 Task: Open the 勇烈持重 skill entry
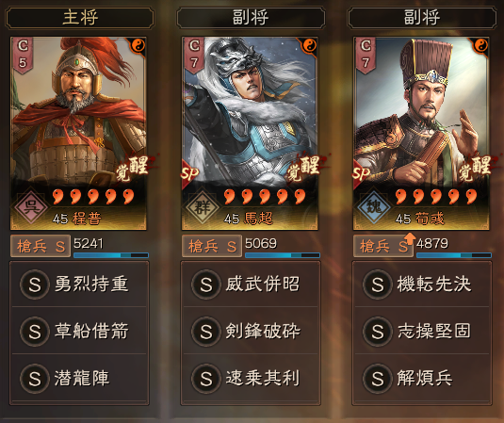[79, 285]
